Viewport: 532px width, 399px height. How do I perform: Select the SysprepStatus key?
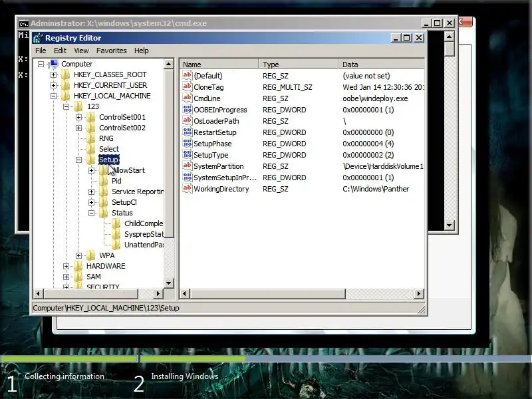tap(144, 234)
